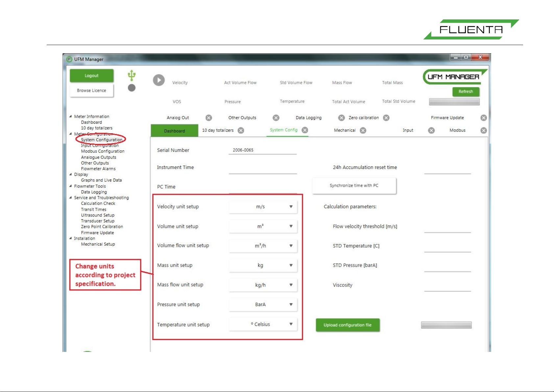Click the Flow velocity threshold field
Image resolution: width=554 pixels, height=392 pixels.
(447, 228)
